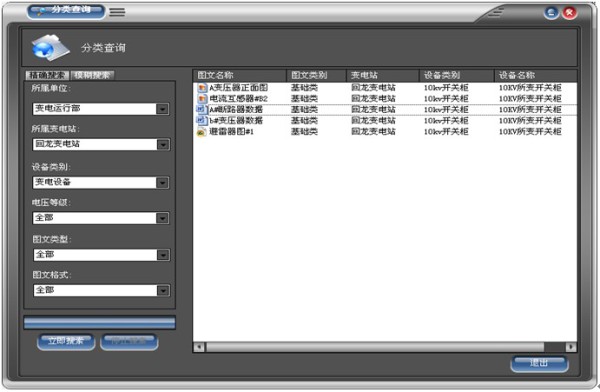
Task: Switch to the 精确搜索 tab
Action: pos(47,75)
